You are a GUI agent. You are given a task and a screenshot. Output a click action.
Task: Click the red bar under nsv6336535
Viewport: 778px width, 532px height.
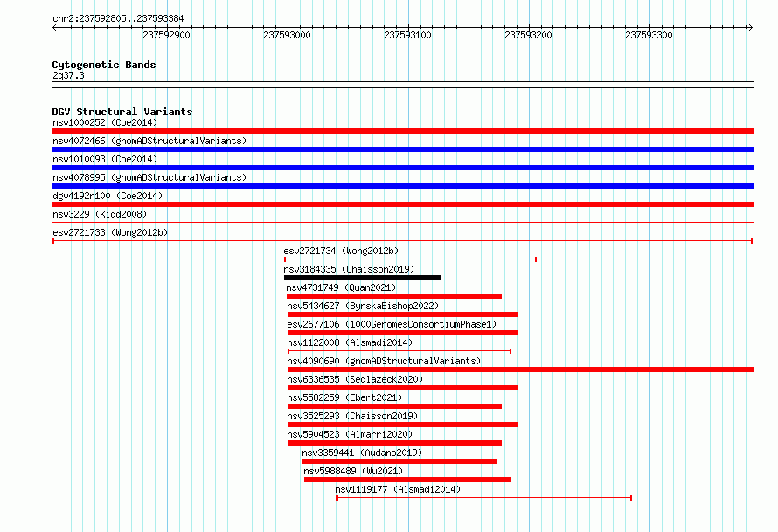402,388
